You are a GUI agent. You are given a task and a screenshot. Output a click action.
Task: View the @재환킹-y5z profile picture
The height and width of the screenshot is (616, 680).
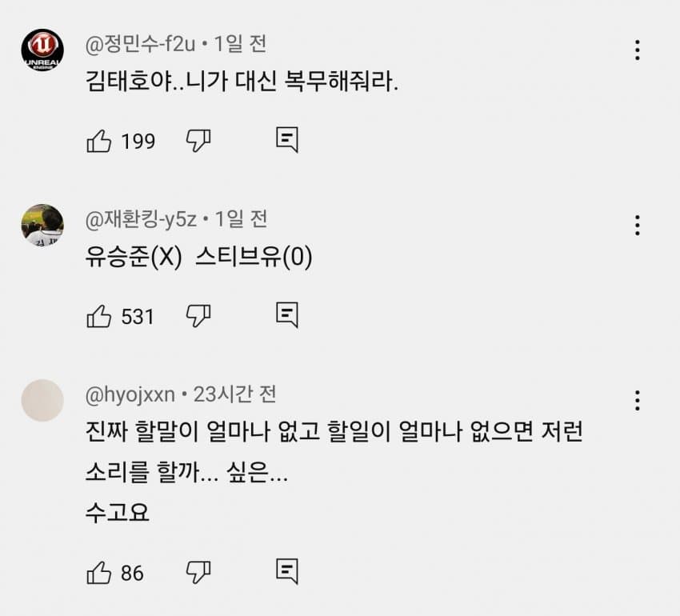(42, 225)
